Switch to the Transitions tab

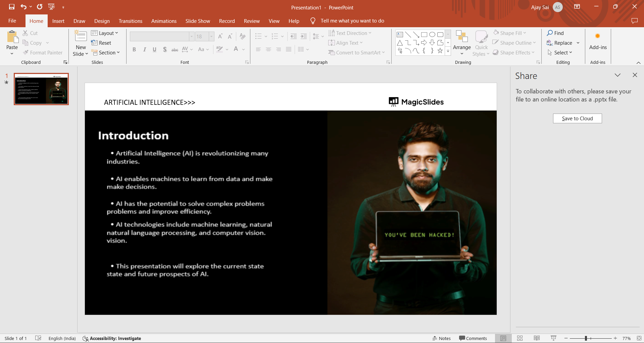coord(130,21)
